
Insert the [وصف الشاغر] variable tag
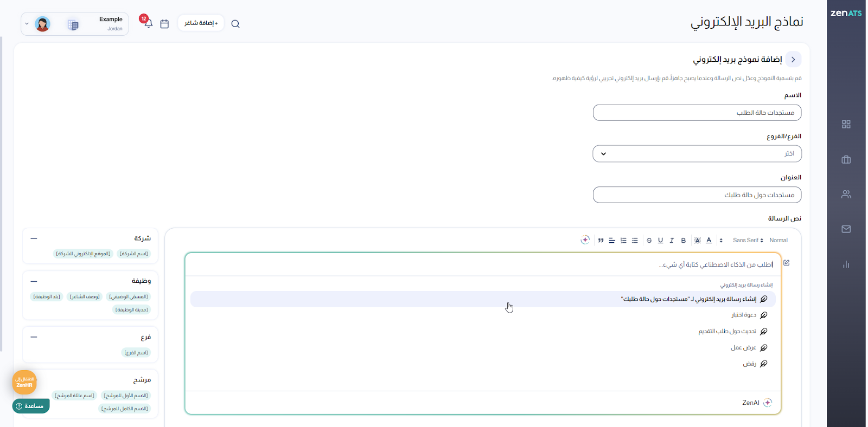coord(85,296)
